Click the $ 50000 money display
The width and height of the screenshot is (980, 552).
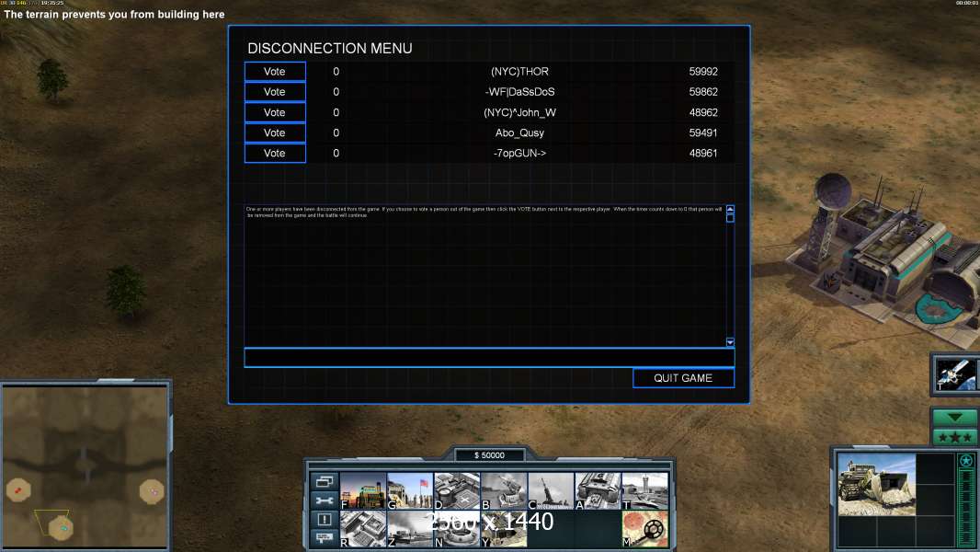click(489, 455)
